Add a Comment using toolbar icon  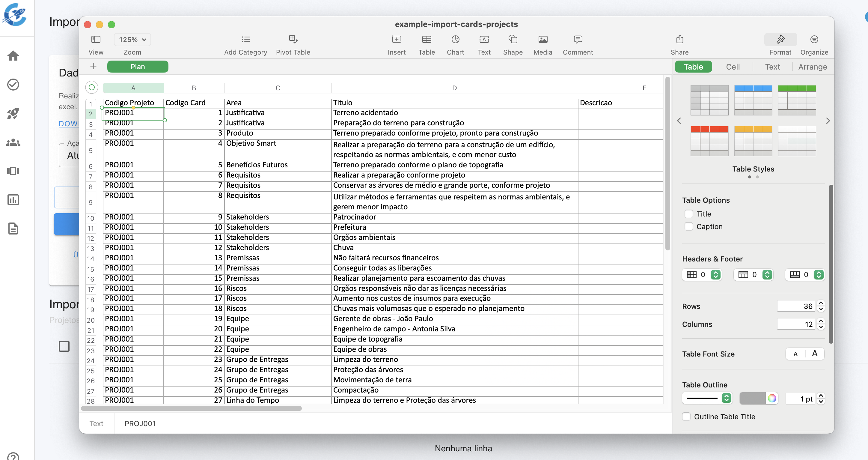click(578, 40)
